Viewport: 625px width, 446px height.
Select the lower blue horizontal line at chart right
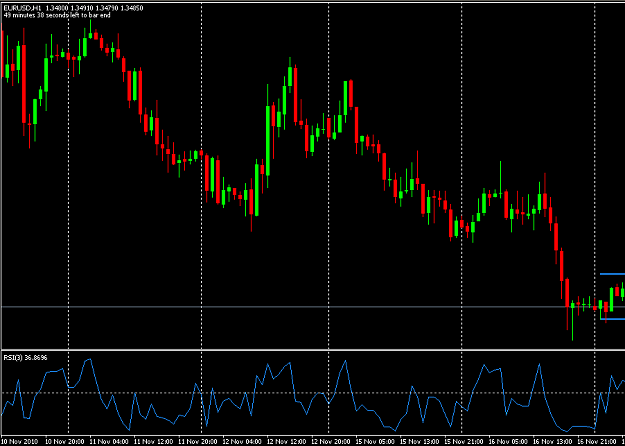click(x=612, y=319)
